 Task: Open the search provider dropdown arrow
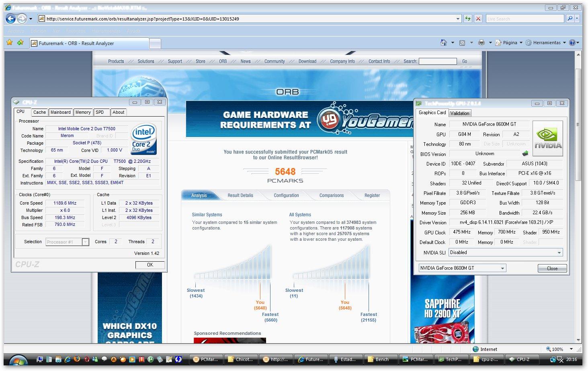[577, 18]
